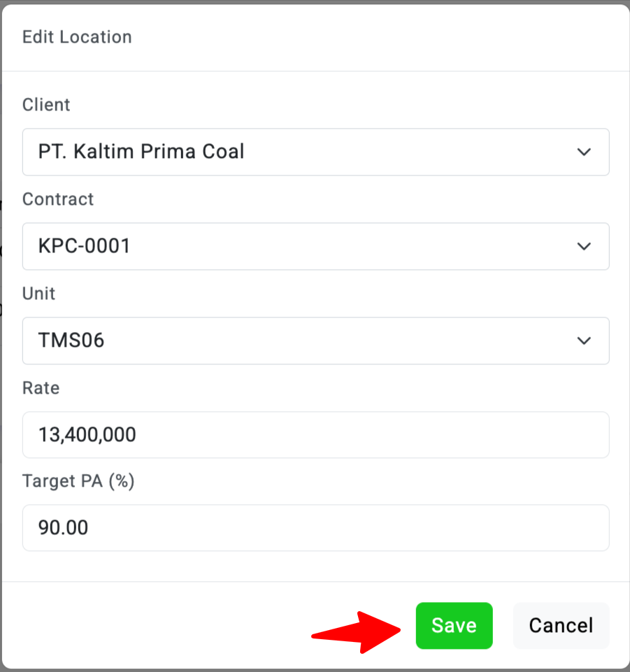The width and height of the screenshot is (630, 672).
Task: Cancel the Edit Location dialog
Action: (x=561, y=626)
